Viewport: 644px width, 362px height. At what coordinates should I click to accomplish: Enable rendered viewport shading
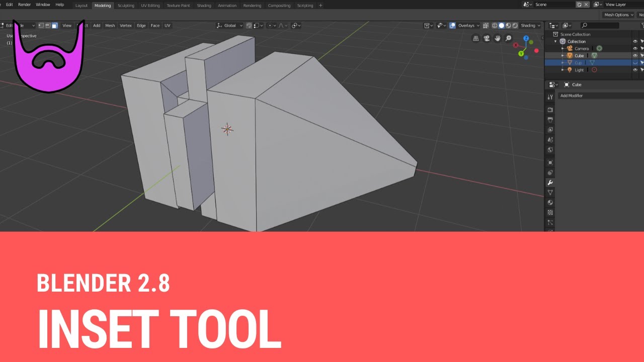coord(514,26)
